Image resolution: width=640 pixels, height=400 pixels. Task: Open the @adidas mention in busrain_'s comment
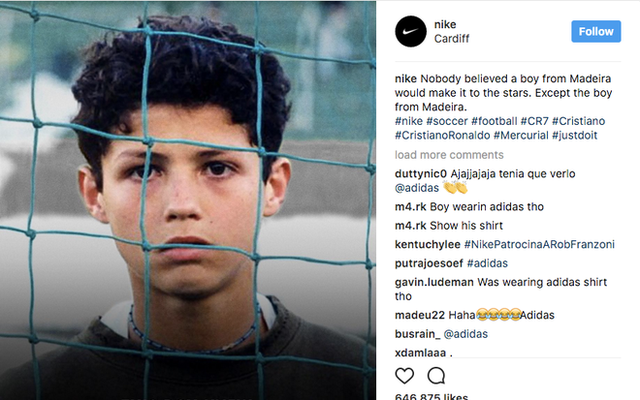click(x=467, y=334)
